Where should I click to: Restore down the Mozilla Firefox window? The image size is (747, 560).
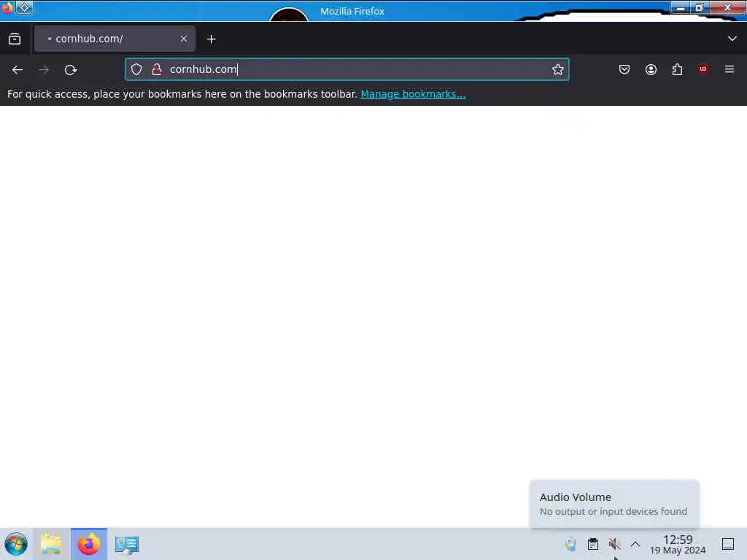tap(700, 7)
